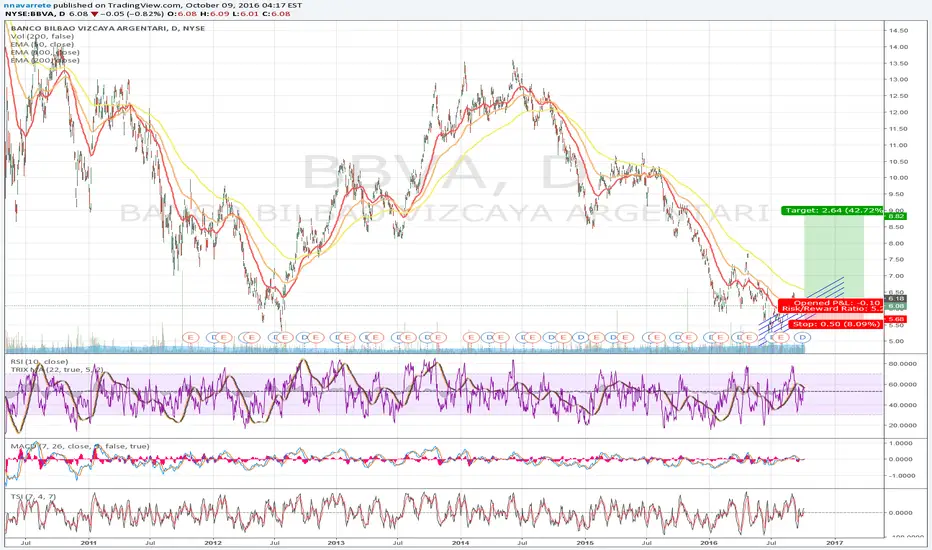Screen dimensions: 932x550
Task: Click the nnavarrete author name
Action: [x=26, y=5]
